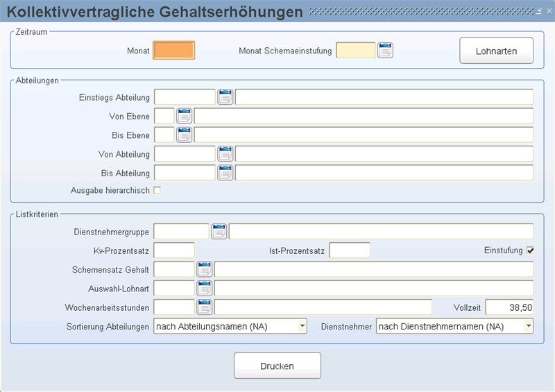Image resolution: width=555 pixels, height=392 pixels.
Task: Open lookup icon for Bis Abteilung
Action: [x=225, y=173]
